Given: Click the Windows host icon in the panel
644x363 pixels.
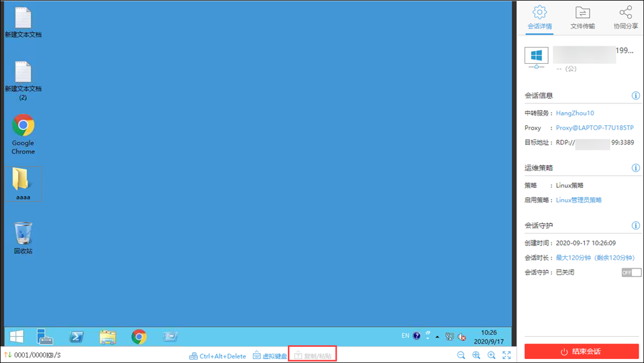Looking at the screenshot, I should 536,57.
